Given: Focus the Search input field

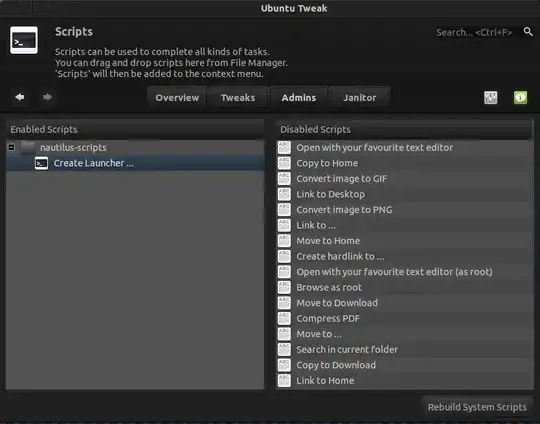Looking at the screenshot, I should click(474, 32).
